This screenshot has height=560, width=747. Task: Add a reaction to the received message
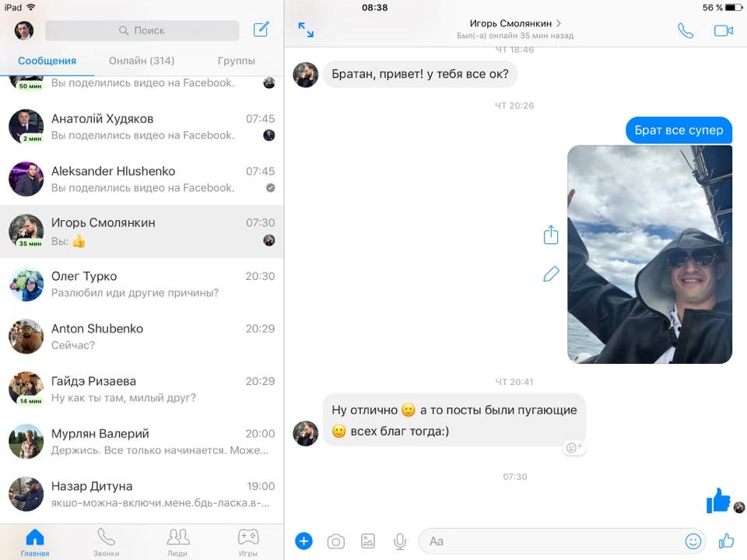(x=572, y=447)
